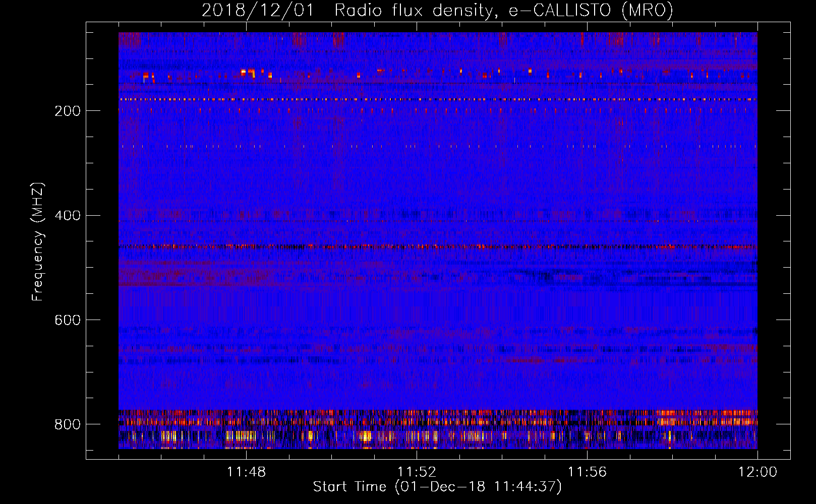
Task: Click the '11:56' time tick label
Action: coord(587,472)
